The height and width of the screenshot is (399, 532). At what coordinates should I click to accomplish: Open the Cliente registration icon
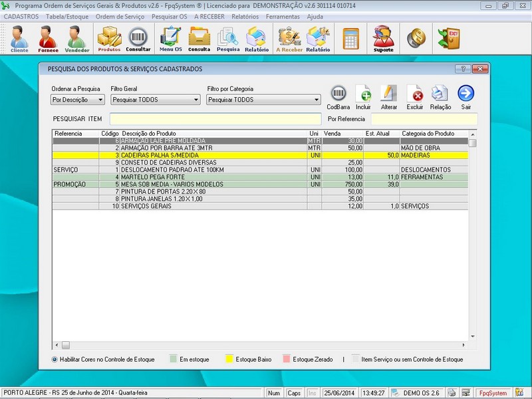coord(19,39)
